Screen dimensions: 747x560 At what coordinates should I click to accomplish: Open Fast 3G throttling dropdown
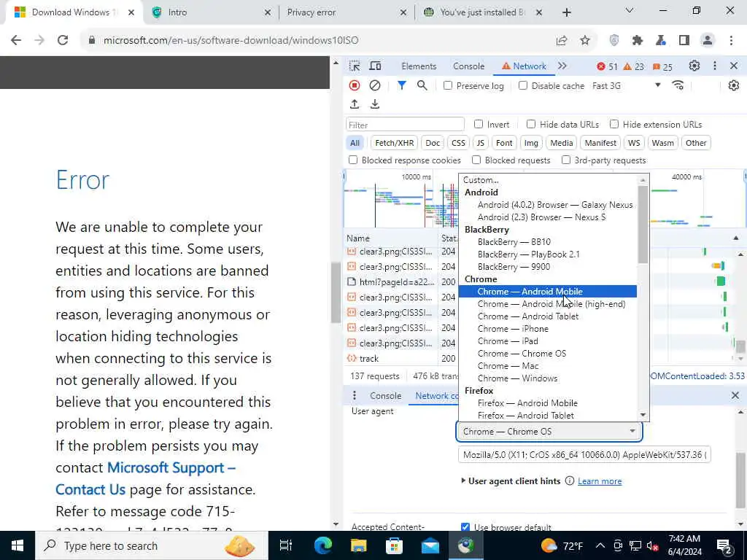pos(627,86)
